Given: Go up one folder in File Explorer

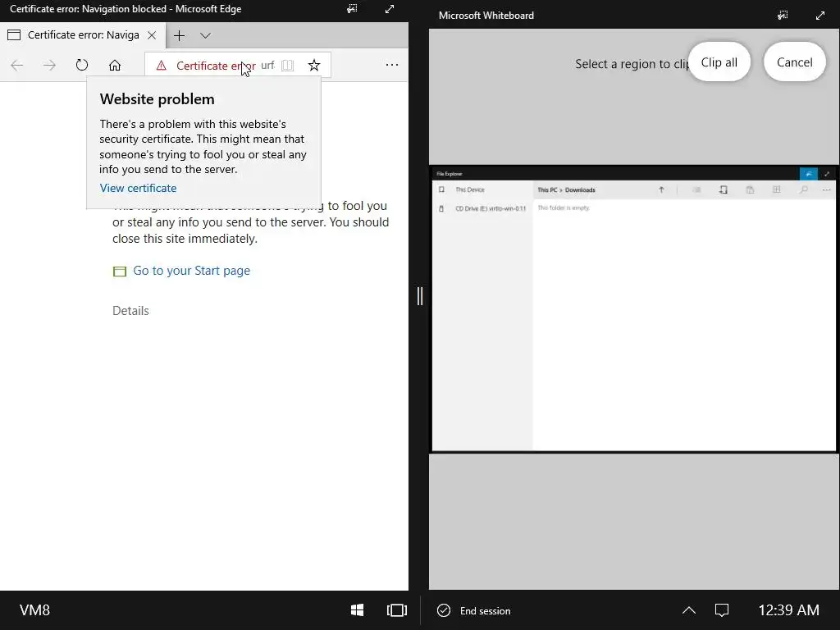Looking at the screenshot, I should (x=662, y=189).
